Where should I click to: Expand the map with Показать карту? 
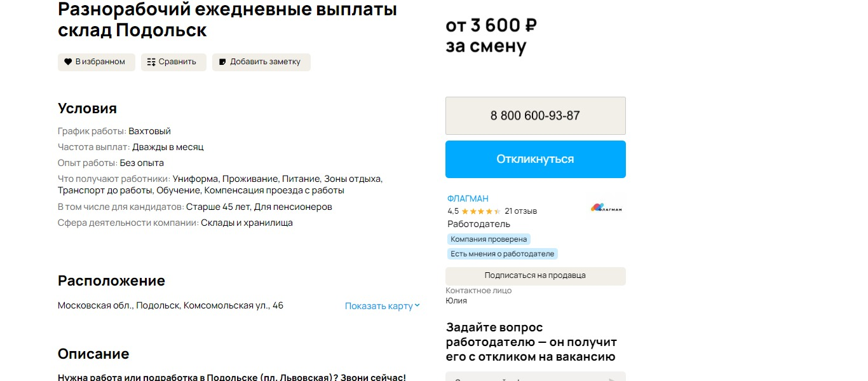tap(379, 306)
